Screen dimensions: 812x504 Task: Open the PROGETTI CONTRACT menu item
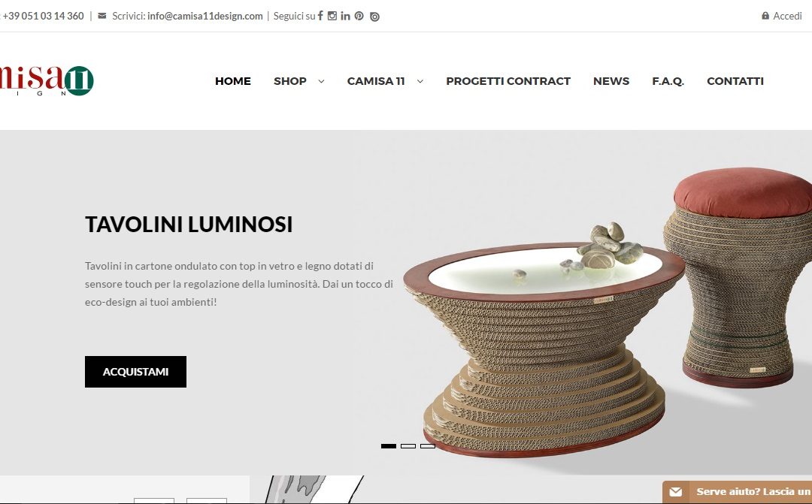pos(508,81)
